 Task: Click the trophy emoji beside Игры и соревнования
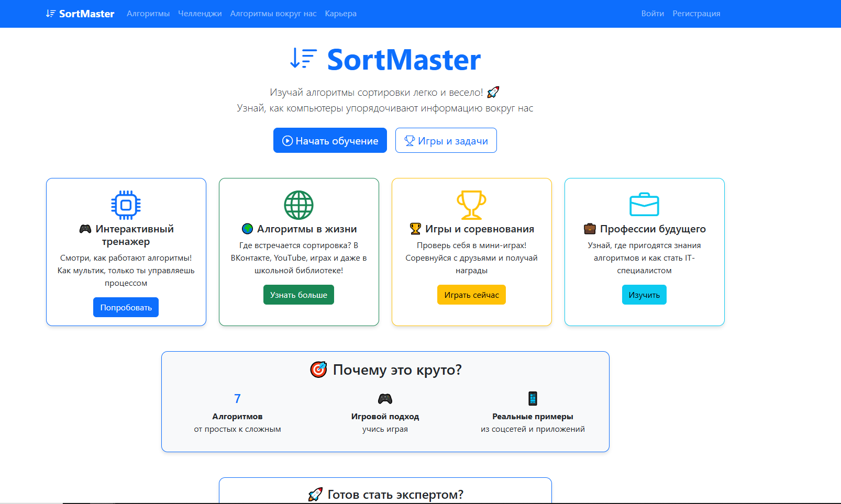415,229
